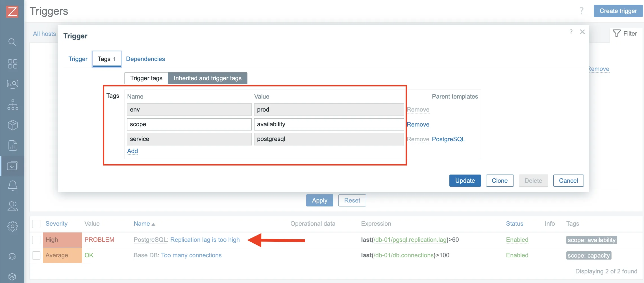Click the Create trigger button
Screen dimensions: 644x283
(x=618, y=11)
